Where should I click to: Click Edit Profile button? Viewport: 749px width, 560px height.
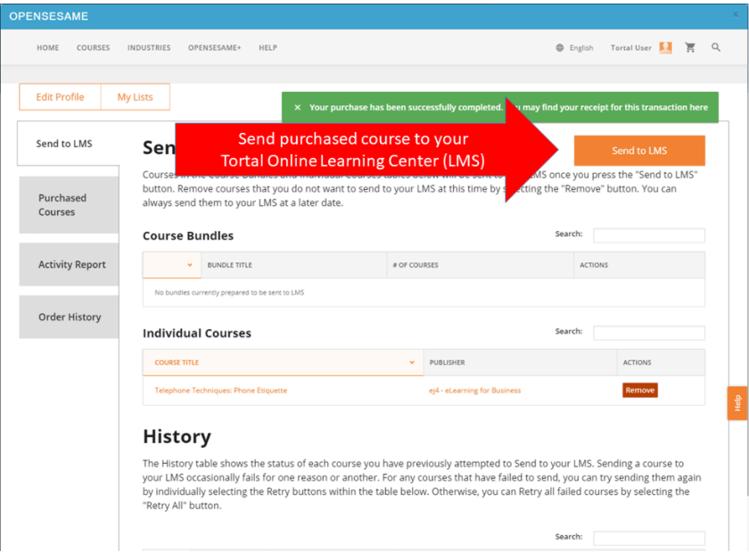click(61, 97)
